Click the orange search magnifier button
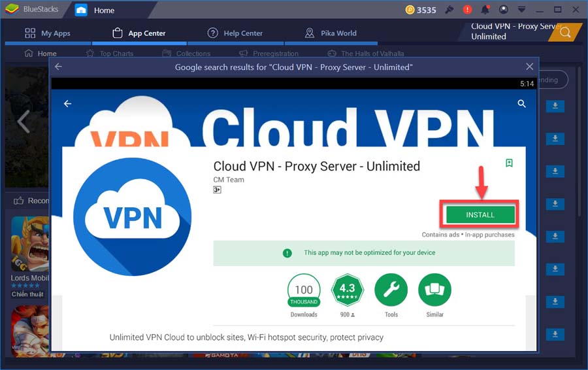This screenshot has height=370, width=588. click(x=564, y=32)
